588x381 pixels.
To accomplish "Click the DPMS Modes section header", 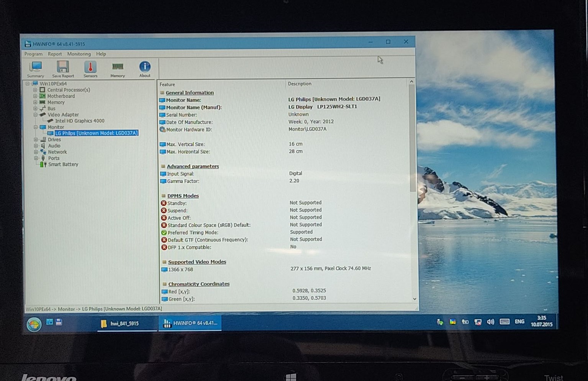I will 183,196.
